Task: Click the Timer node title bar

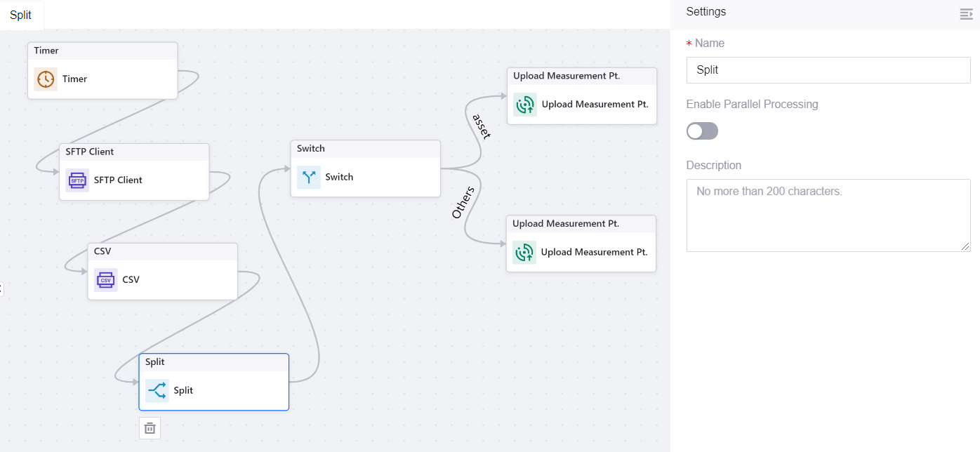Action: (102, 51)
